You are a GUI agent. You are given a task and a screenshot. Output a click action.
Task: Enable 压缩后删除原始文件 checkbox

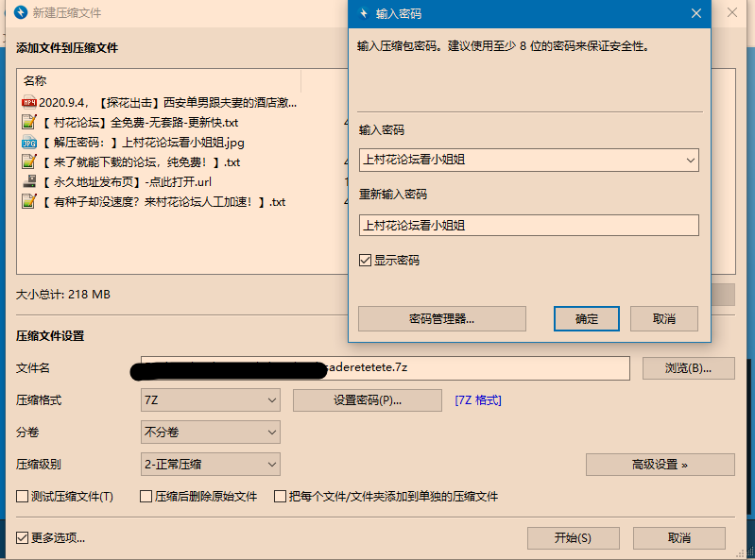click(146, 496)
